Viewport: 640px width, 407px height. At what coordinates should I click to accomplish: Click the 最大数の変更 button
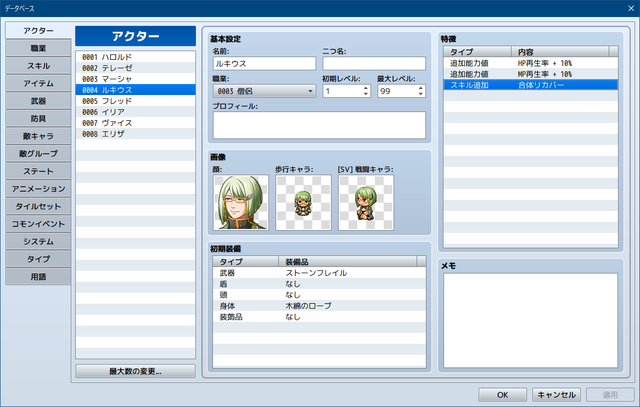click(x=136, y=371)
